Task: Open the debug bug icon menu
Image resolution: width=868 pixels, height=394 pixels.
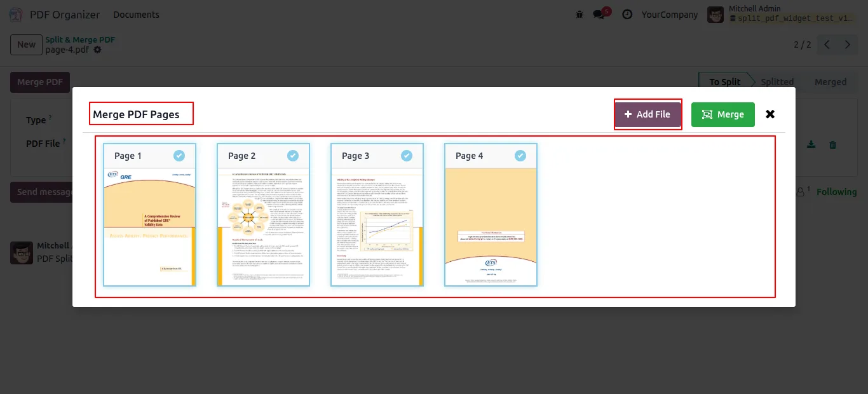Action: pos(580,14)
